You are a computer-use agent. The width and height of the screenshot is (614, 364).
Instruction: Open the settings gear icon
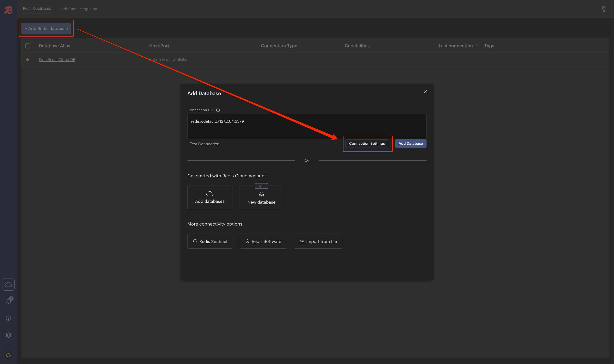8,335
